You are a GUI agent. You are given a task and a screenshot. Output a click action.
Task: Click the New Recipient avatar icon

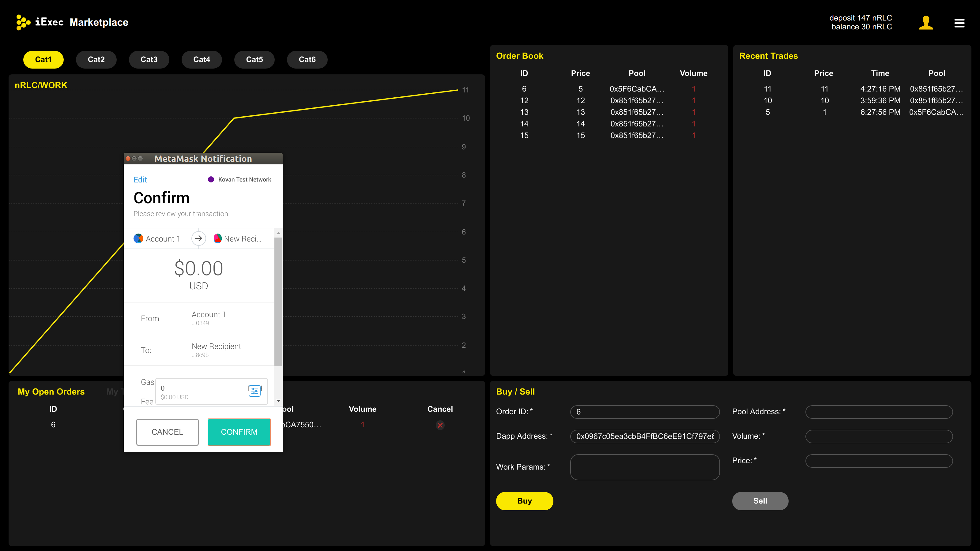(x=218, y=238)
